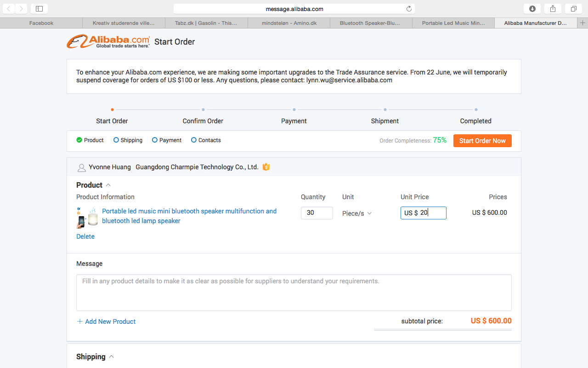Jump to the Payment section in the step bar

coord(167,140)
